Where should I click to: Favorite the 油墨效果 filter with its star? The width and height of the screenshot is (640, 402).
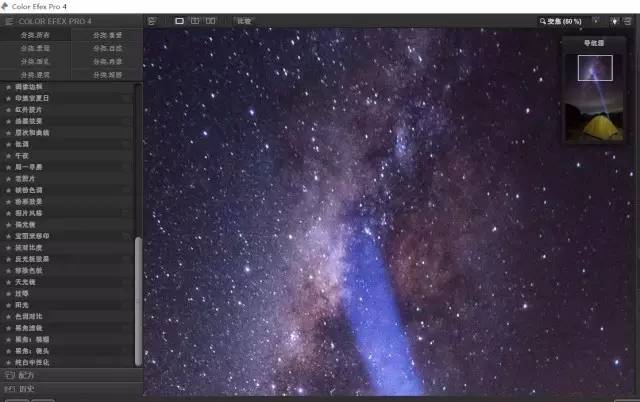8,121
